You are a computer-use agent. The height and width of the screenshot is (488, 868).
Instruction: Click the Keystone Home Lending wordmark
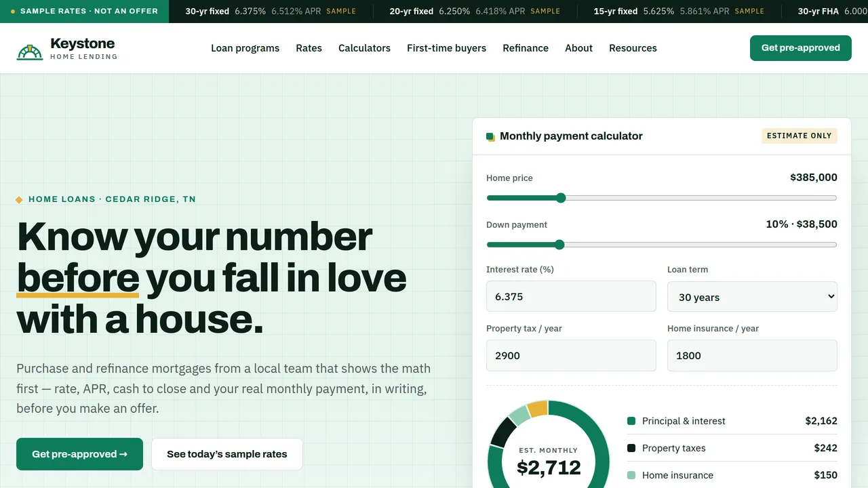pos(83,48)
